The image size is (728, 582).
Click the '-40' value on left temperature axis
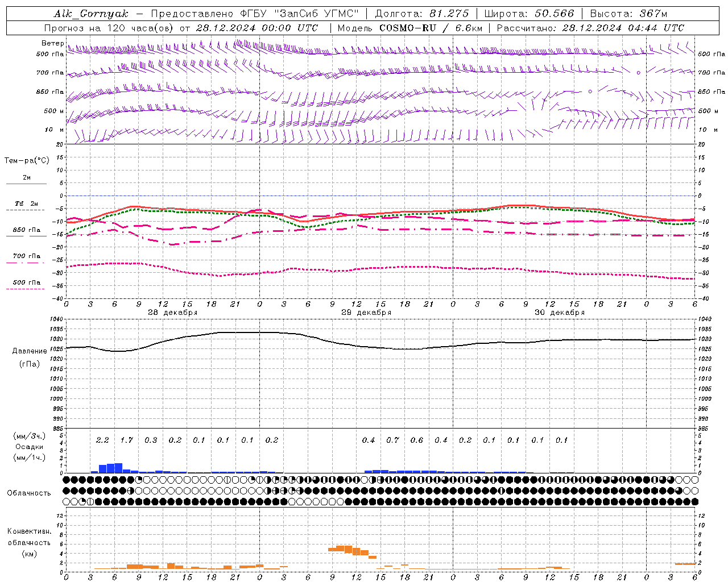tap(56, 298)
